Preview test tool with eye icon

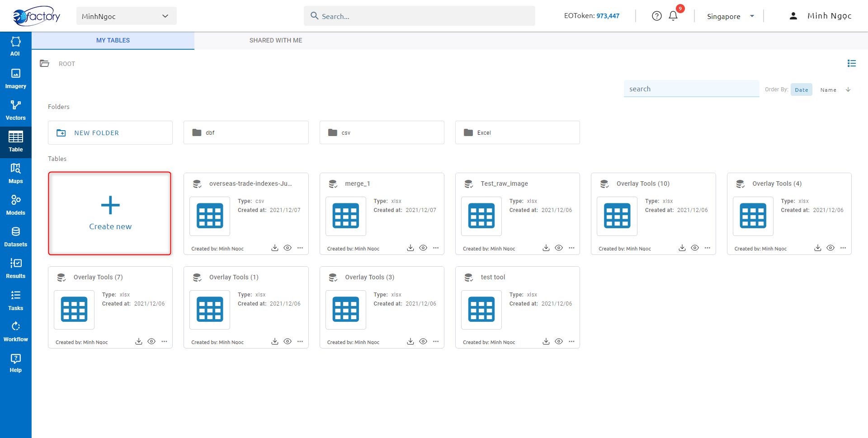click(559, 341)
